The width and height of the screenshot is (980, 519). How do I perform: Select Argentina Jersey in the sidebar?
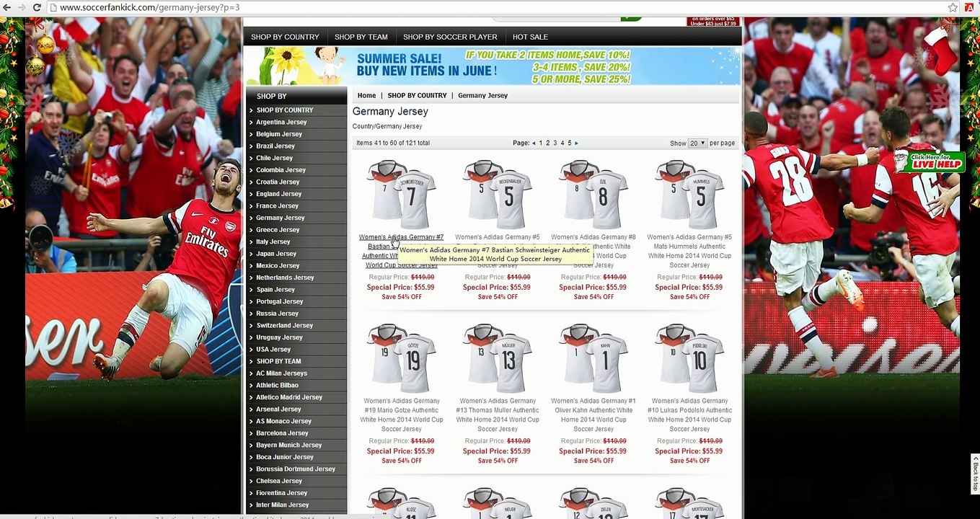[x=281, y=123]
